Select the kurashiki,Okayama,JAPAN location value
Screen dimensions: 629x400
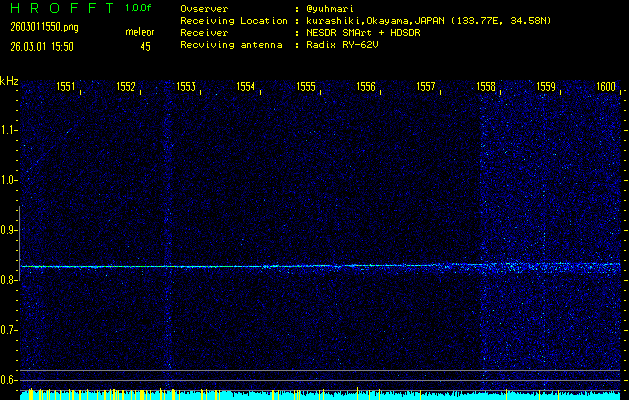(x=428, y=21)
